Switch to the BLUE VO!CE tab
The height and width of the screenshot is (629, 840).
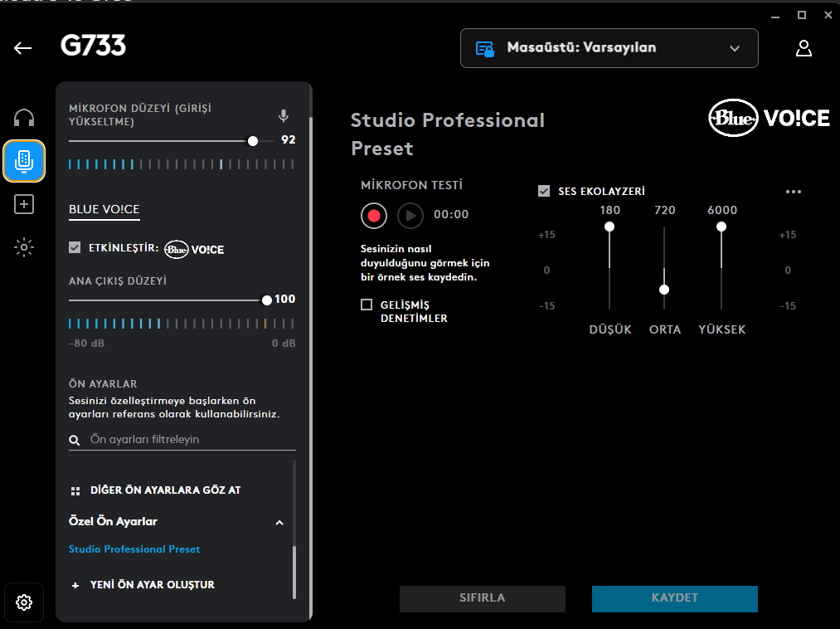pyautogui.click(x=104, y=210)
